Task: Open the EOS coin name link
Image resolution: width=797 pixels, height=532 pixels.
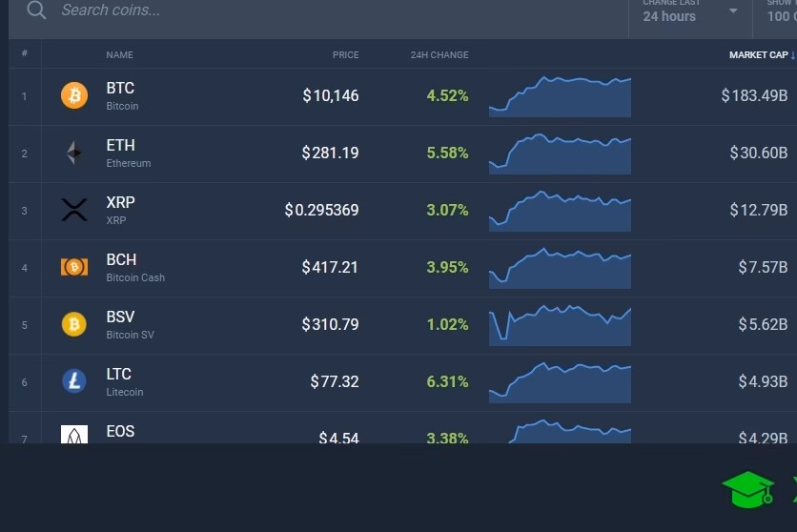Action: [120, 431]
